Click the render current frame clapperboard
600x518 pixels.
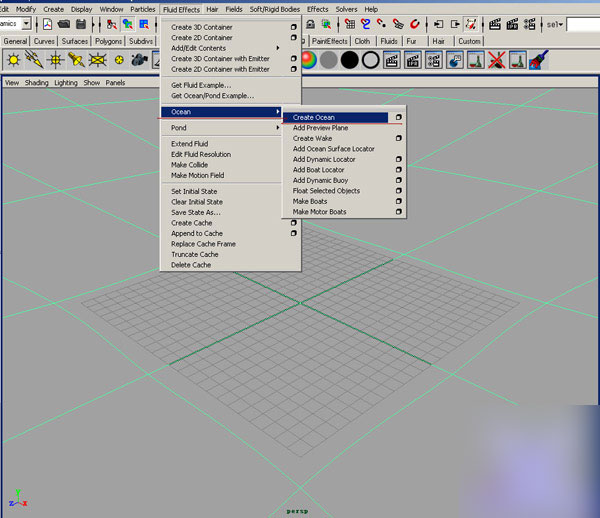[495, 24]
